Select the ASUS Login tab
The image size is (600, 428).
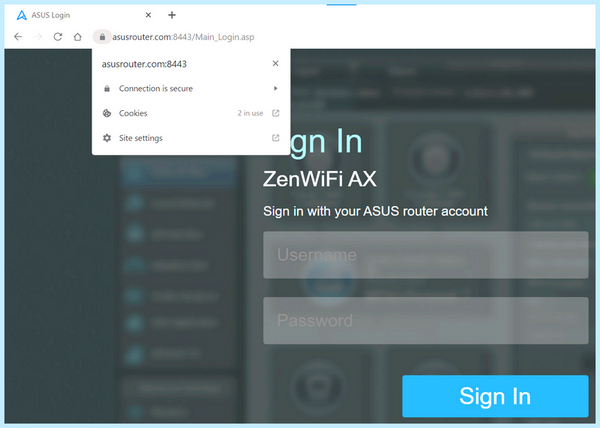[x=84, y=15]
